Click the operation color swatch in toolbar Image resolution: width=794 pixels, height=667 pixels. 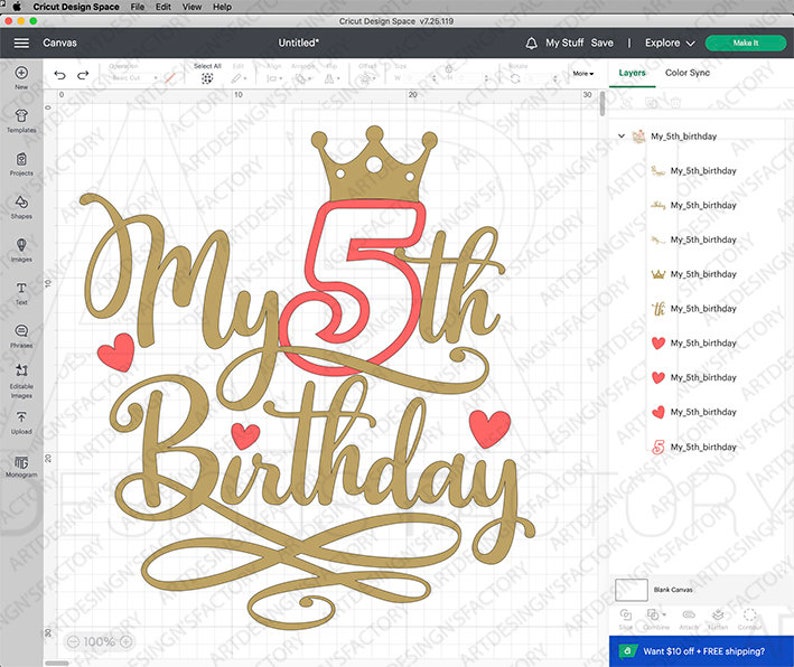[x=170, y=78]
